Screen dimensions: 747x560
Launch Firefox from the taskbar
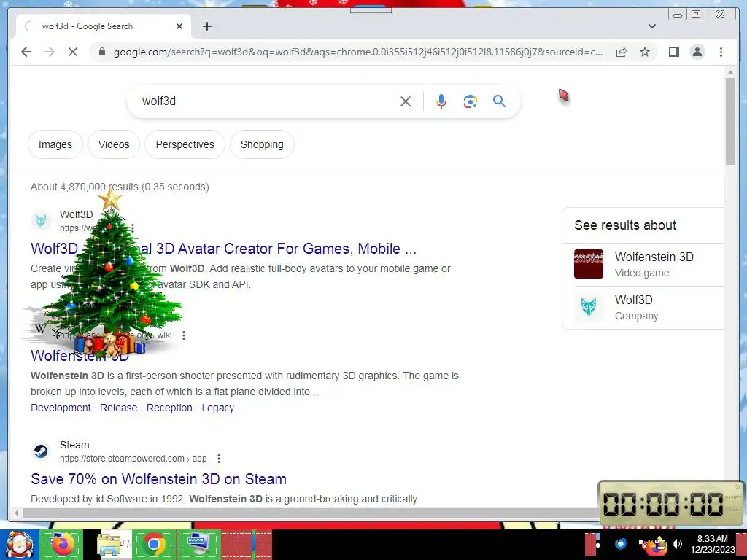(x=62, y=544)
